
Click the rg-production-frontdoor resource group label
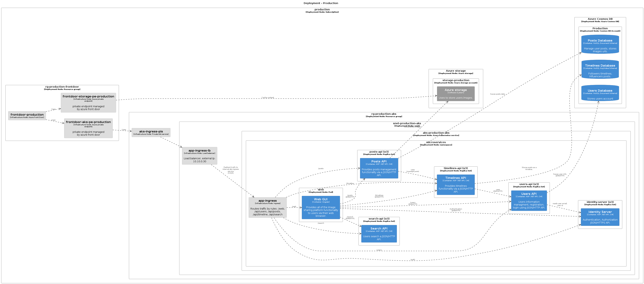62,87
